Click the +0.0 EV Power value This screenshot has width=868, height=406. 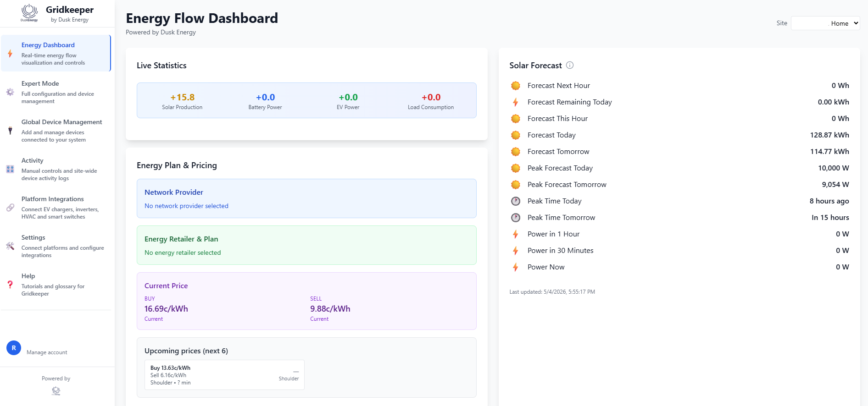coord(348,97)
